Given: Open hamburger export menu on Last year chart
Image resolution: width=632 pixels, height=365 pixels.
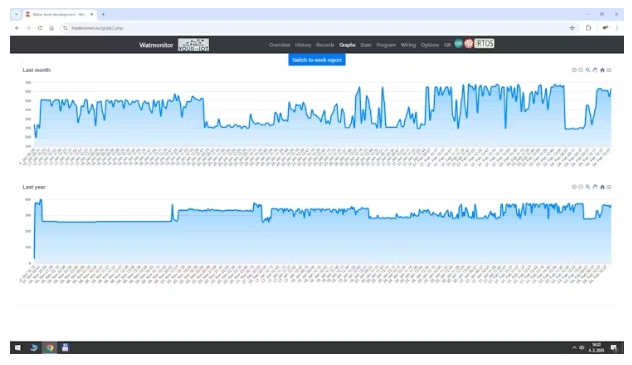Looking at the screenshot, I should (609, 187).
